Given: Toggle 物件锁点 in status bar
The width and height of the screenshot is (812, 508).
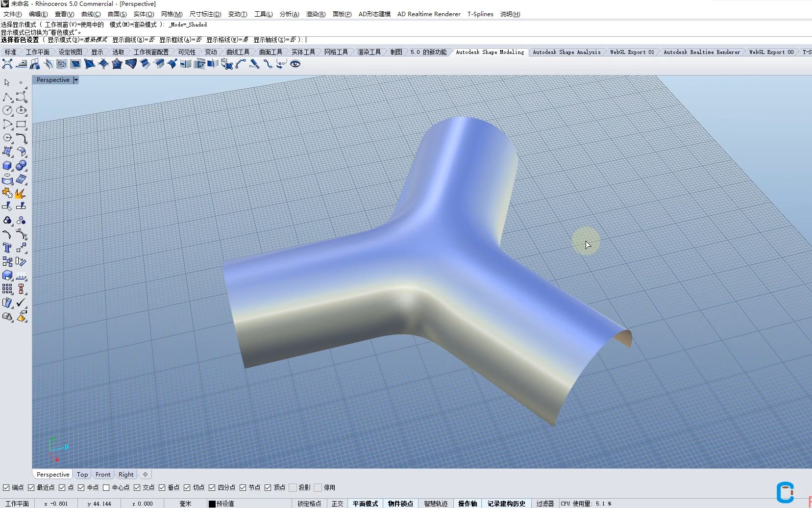Looking at the screenshot, I should click(x=401, y=504).
